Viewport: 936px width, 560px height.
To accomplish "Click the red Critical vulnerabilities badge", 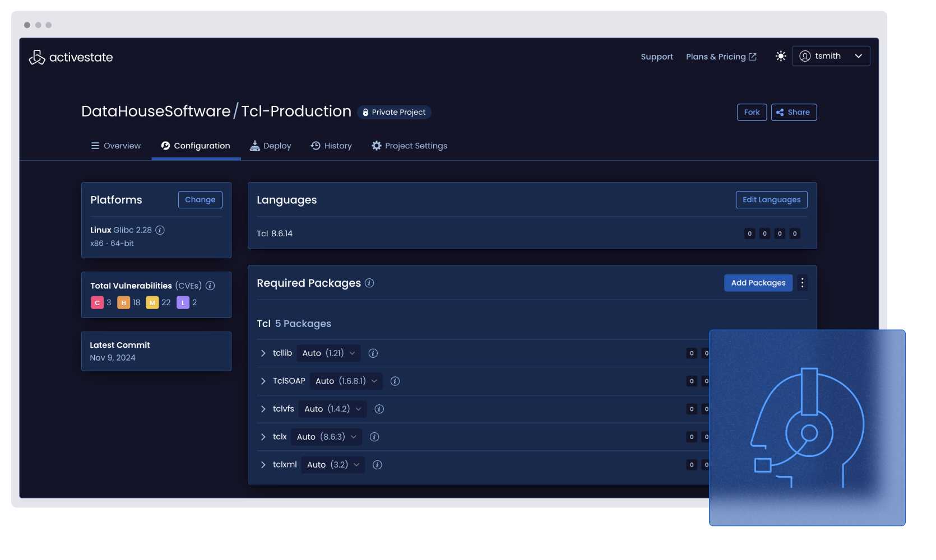I will [x=97, y=302].
